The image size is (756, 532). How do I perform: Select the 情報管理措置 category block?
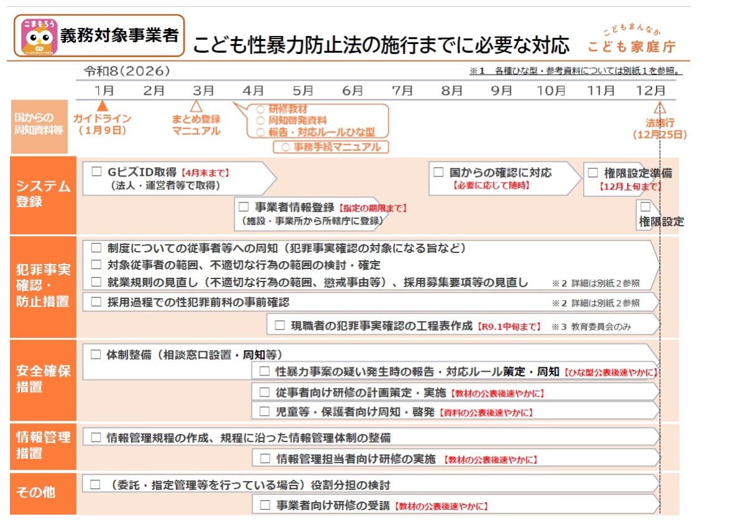[x=43, y=446]
